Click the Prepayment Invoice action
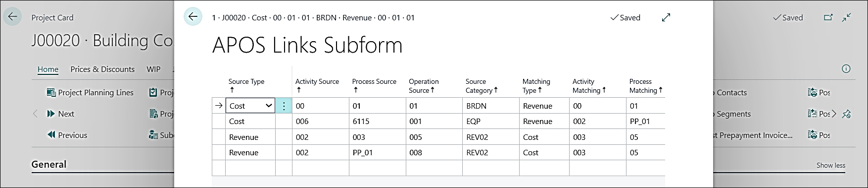Viewport: 868px width, 188px height. pos(753,135)
